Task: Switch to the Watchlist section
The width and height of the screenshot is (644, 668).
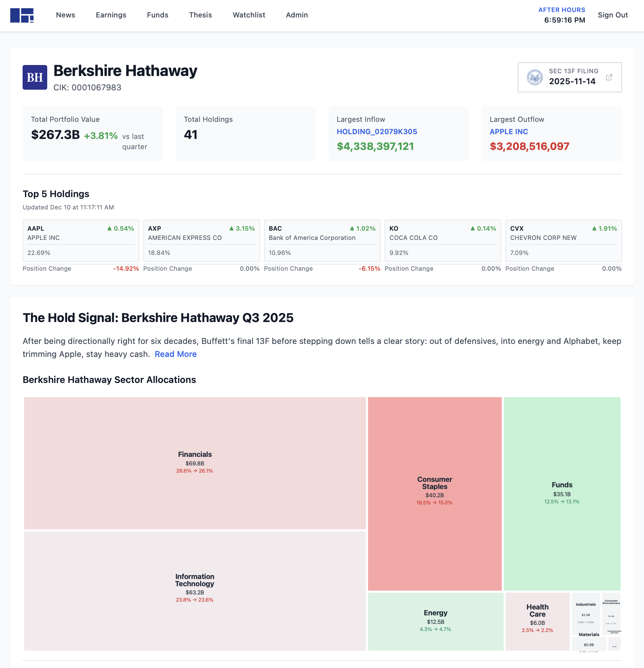Action: click(x=249, y=15)
